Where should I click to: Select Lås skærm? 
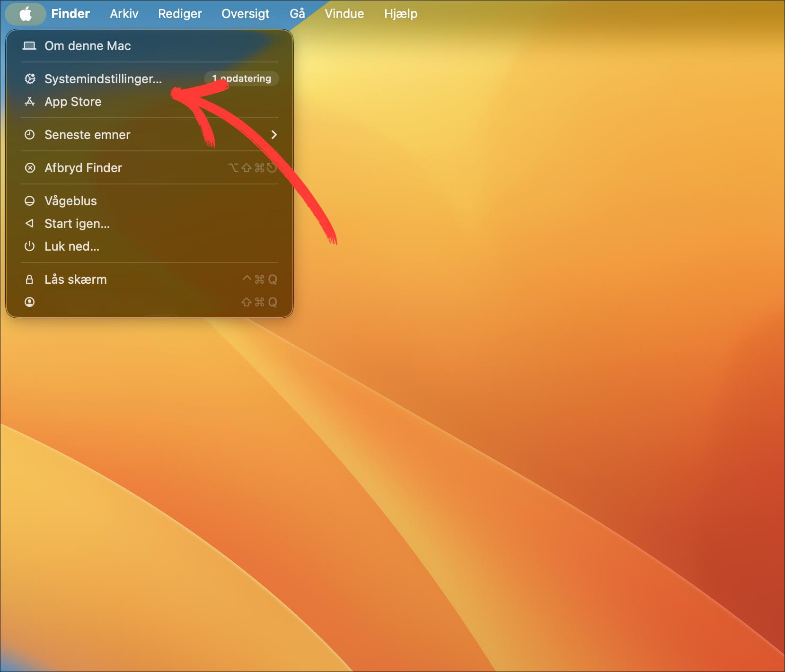coord(150,279)
